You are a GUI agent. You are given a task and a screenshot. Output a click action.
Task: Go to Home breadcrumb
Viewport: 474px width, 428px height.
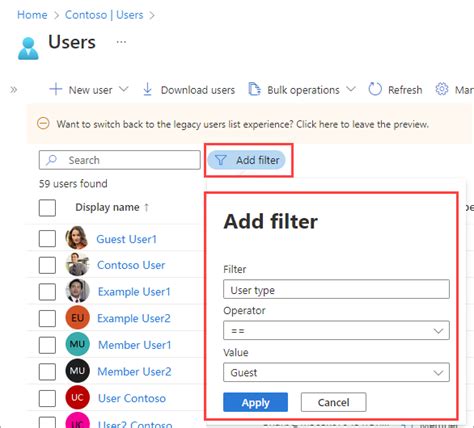32,15
